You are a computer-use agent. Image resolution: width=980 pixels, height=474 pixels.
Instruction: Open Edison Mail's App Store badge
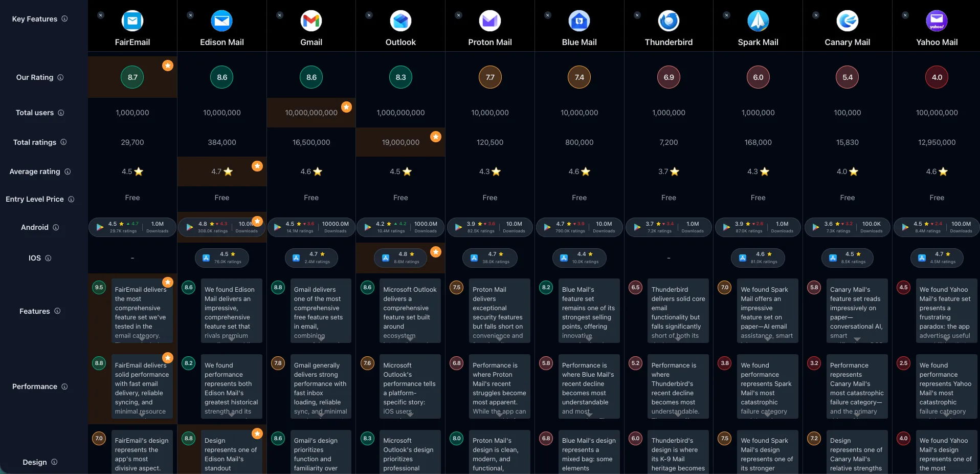coord(222,258)
